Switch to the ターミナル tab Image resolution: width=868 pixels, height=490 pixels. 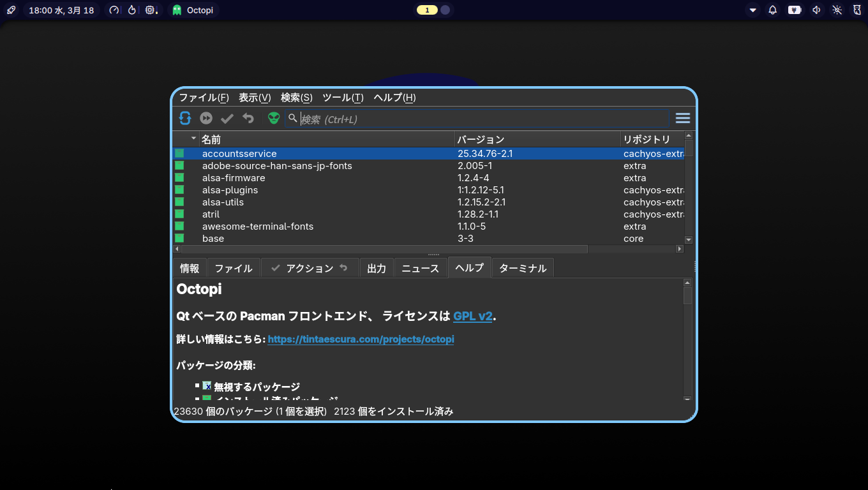pos(523,268)
